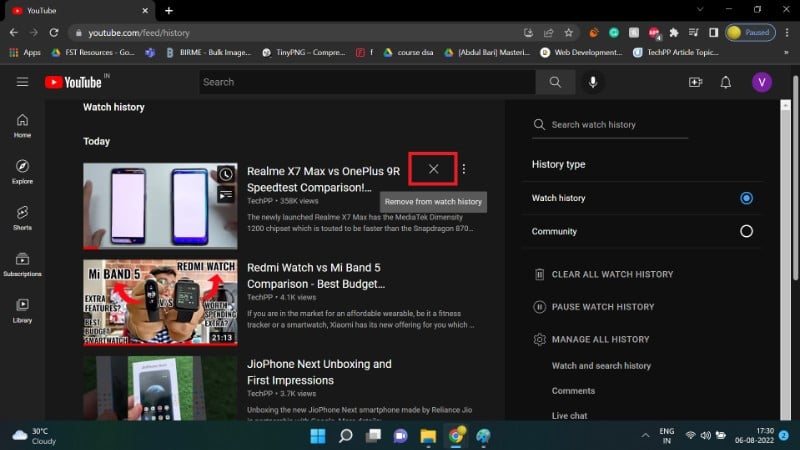Open YouTube notifications bell
This screenshot has height=450, width=800.
point(726,82)
